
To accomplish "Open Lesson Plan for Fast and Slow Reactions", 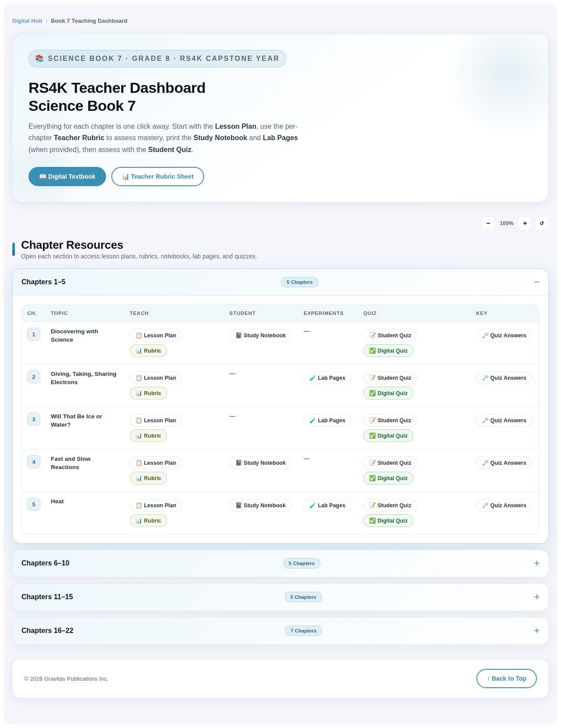I will click(156, 463).
